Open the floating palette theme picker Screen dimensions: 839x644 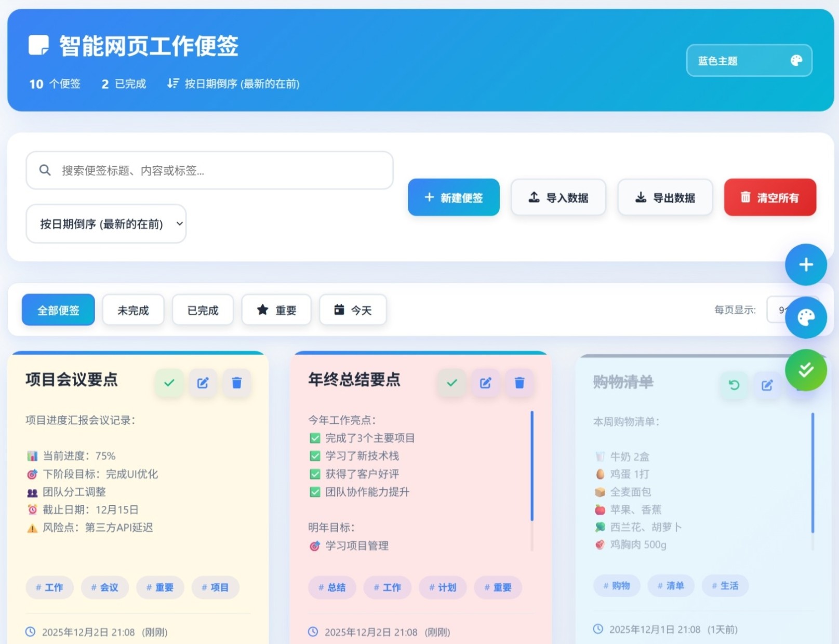click(x=806, y=317)
